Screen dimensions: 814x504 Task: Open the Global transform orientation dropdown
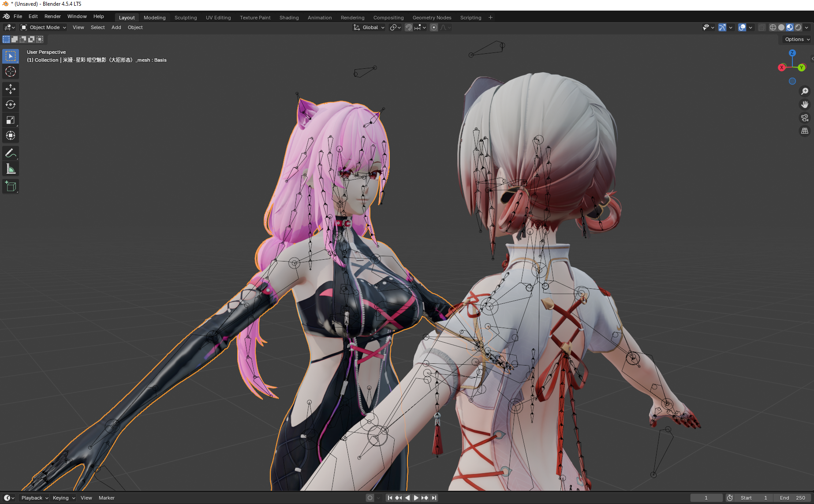[369, 27]
